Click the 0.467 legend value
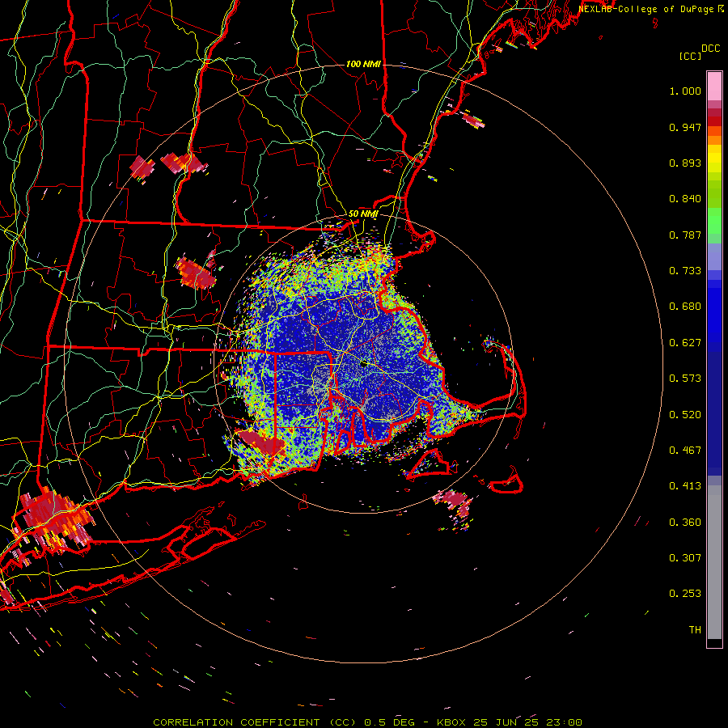This screenshot has height=728, width=728. pos(685,451)
